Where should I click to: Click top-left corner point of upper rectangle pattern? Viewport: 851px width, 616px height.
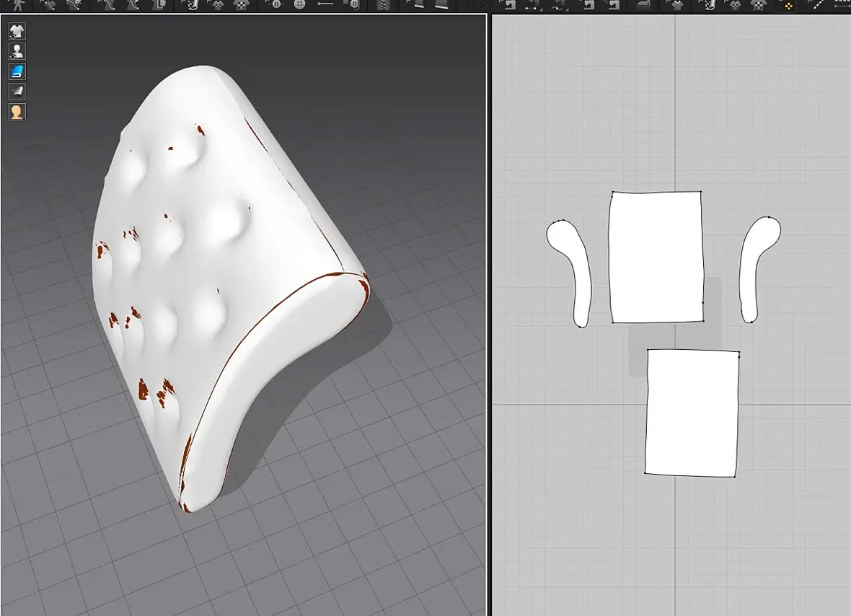(613, 192)
